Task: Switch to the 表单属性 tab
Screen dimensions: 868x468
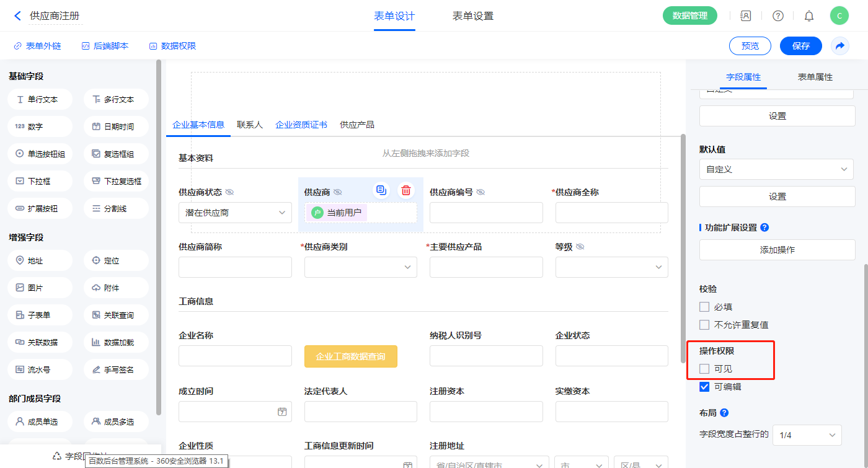Action: (x=815, y=77)
